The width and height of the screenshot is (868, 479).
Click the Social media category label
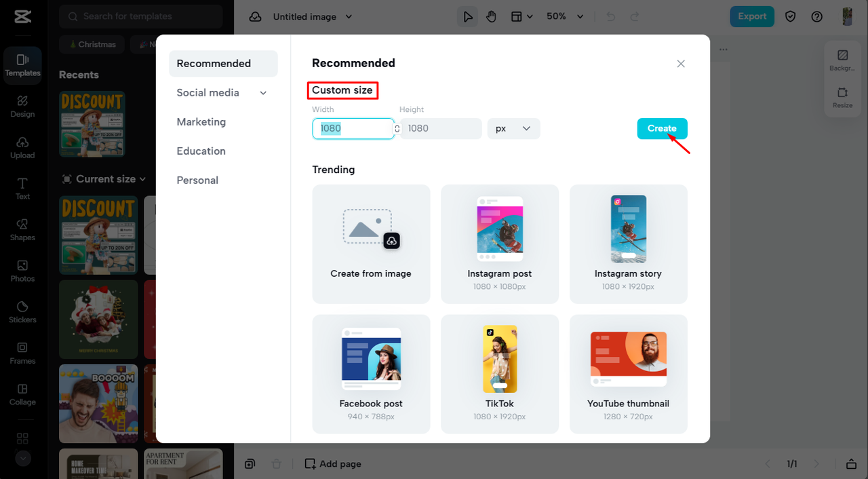coord(208,93)
